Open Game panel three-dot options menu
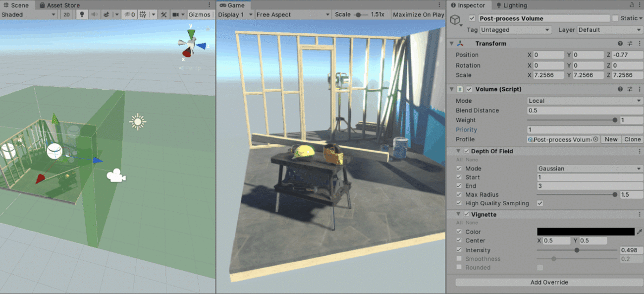Image resolution: width=644 pixels, height=294 pixels. click(x=439, y=5)
